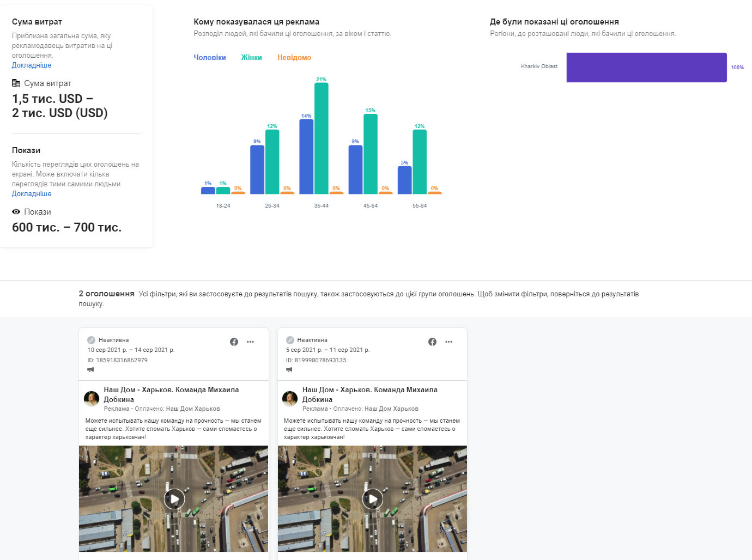Toggle the Жінки series in chart legend
The image size is (752, 560).
[251, 57]
